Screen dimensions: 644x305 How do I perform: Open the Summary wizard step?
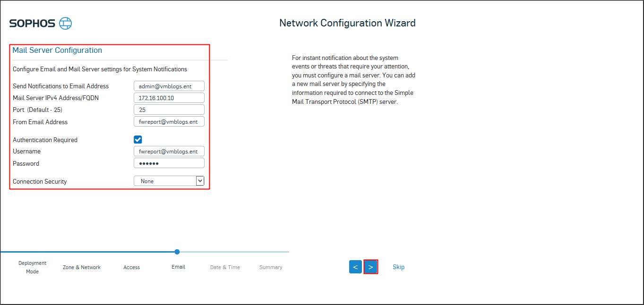271,267
